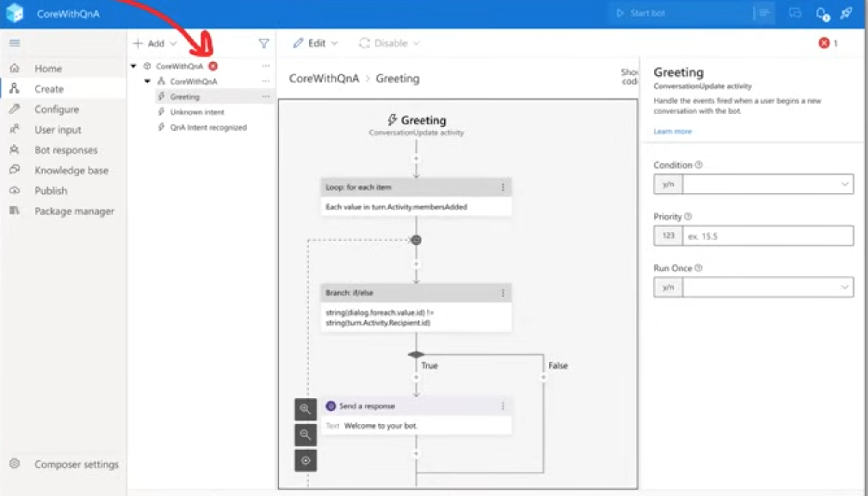This screenshot has width=868, height=496.
Task: Open the Disable dropdown menu
Action: click(x=389, y=43)
